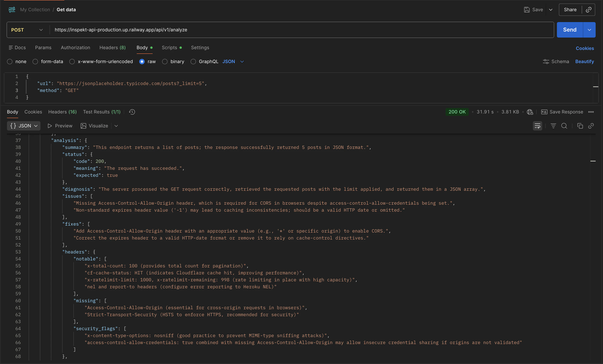Open response more options ellipsis

point(591,112)
